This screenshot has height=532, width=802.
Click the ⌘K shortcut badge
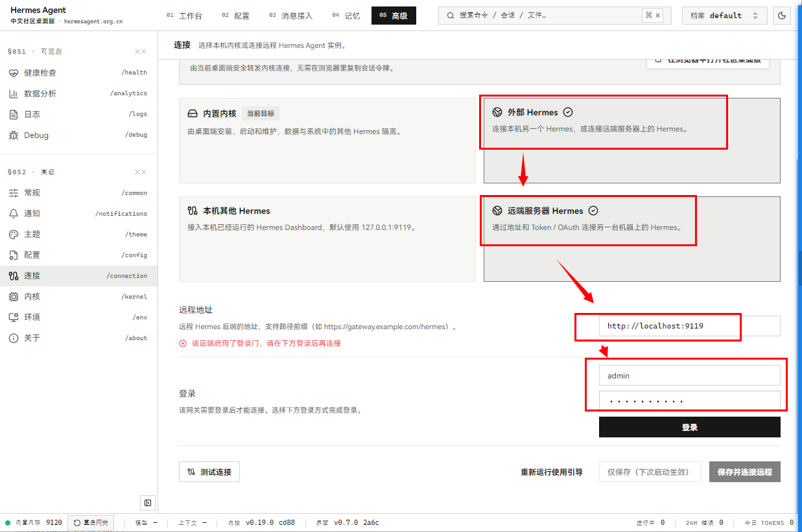coord(652,16)
